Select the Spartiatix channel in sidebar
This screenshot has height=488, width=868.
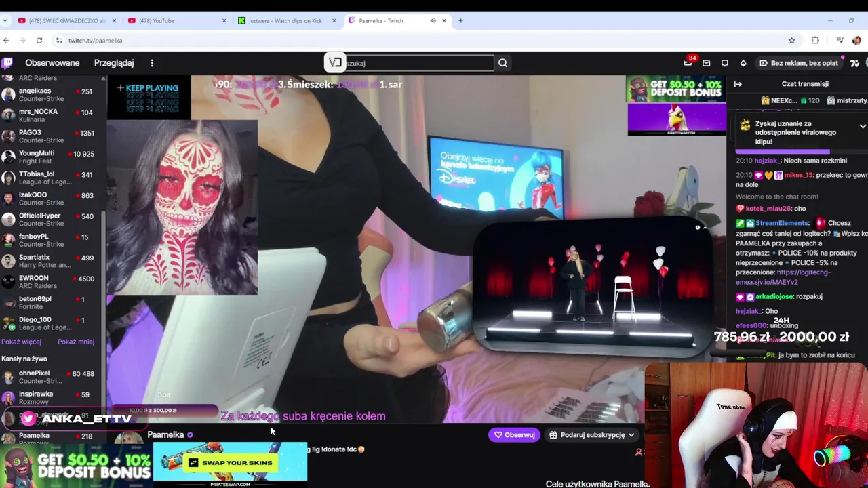pos(52,261)
